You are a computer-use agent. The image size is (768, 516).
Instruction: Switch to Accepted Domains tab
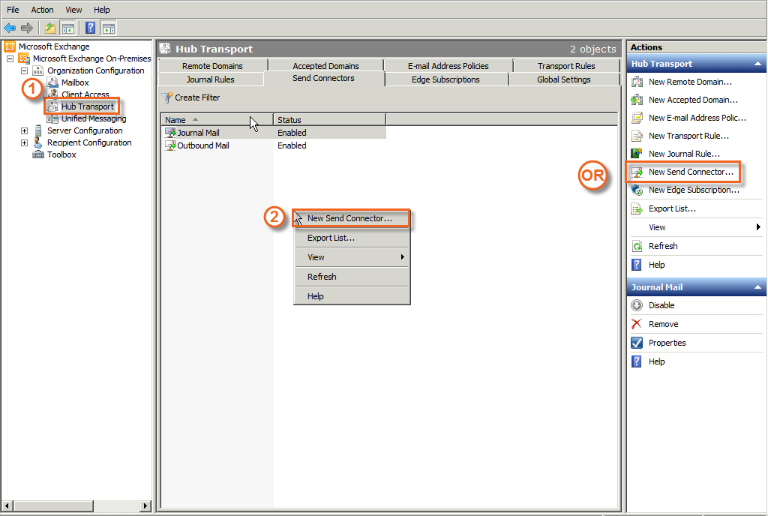click(326, 66)
